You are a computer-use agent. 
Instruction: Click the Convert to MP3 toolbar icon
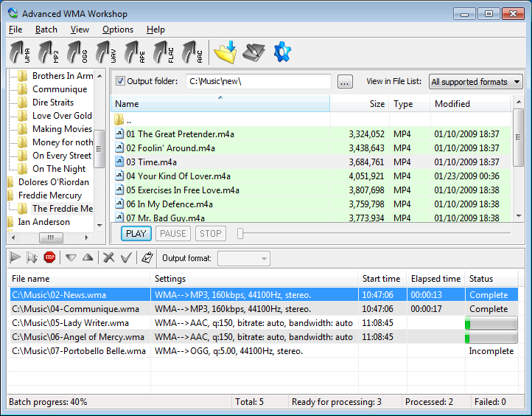click(x=49, y=52)
